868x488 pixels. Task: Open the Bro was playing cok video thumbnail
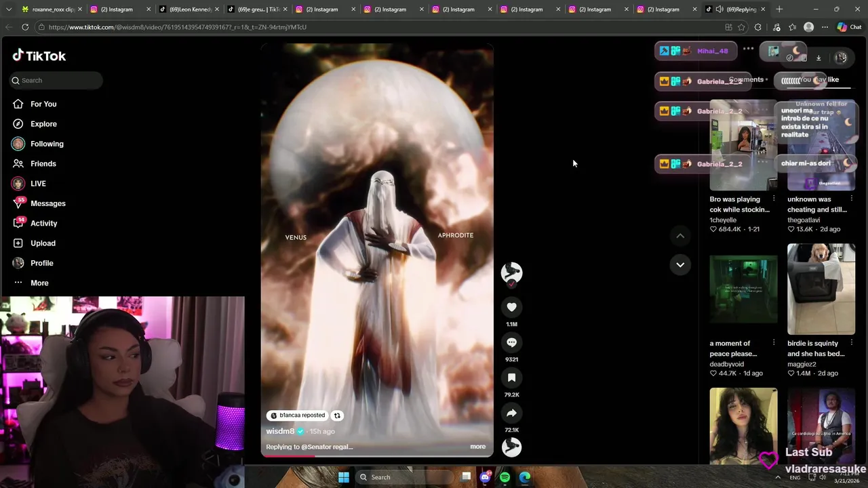click(743, 145)
